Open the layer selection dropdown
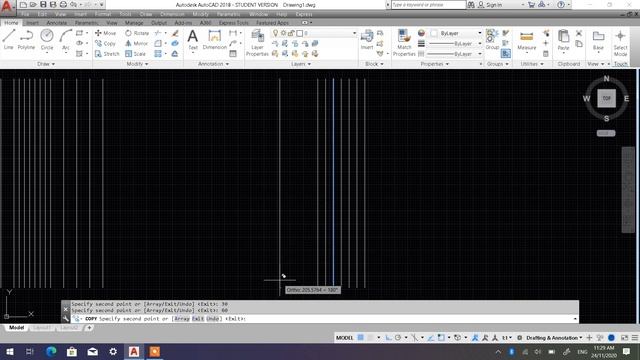 314,33
